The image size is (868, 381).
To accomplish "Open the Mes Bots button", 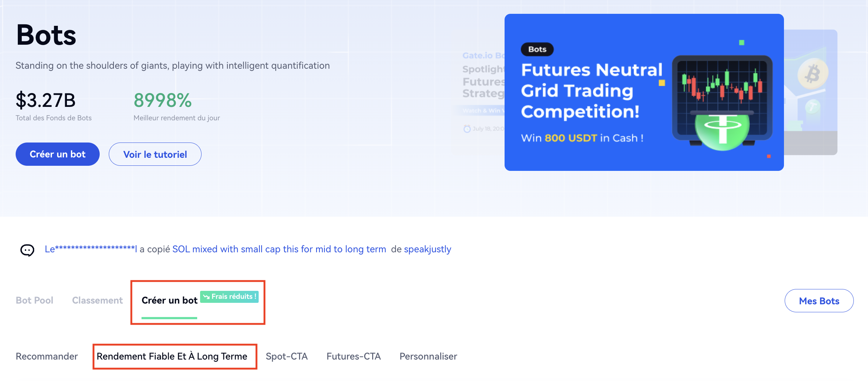I will pos(819,301).
